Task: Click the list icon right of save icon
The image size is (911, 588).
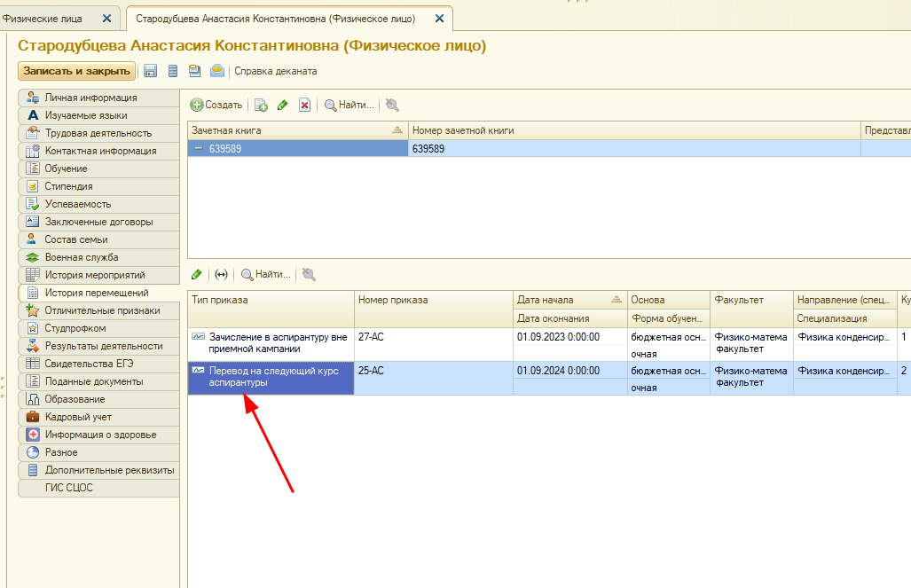Action: [x=173, y=71]
